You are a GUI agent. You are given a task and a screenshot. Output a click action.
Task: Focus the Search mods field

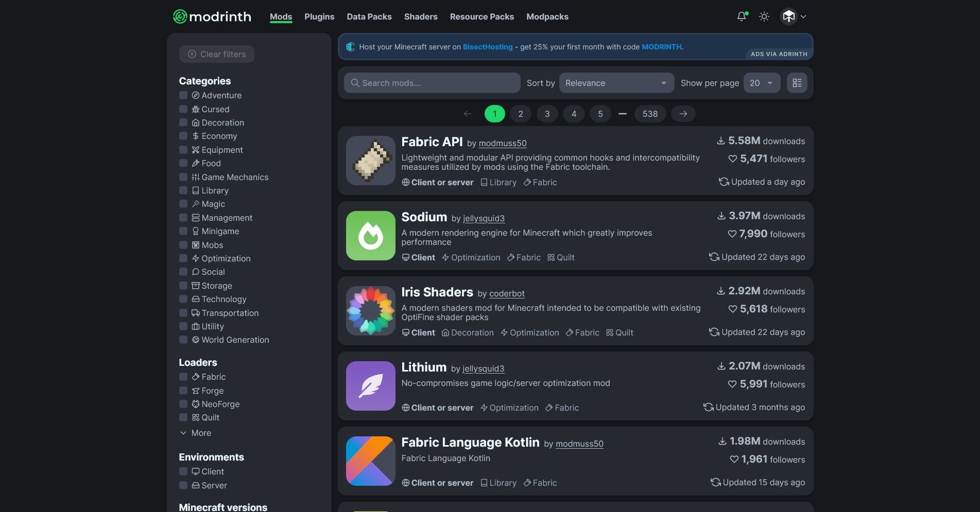(432, 83)
